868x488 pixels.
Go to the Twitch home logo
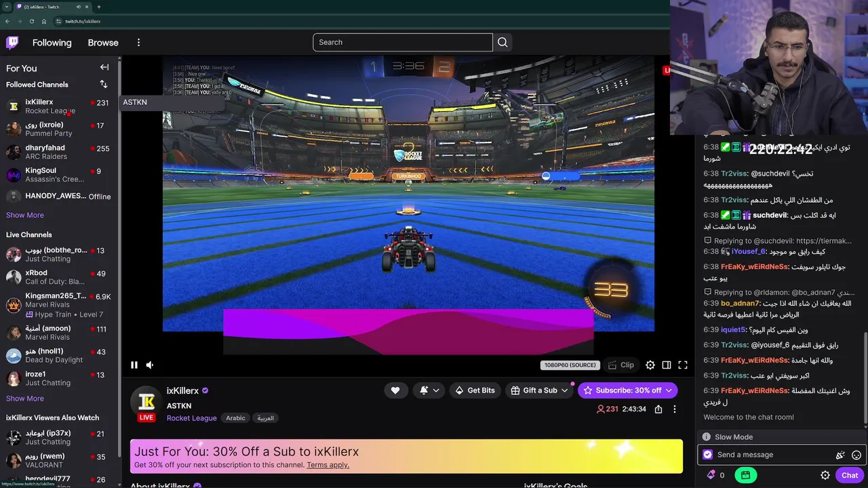click(12, 43)
